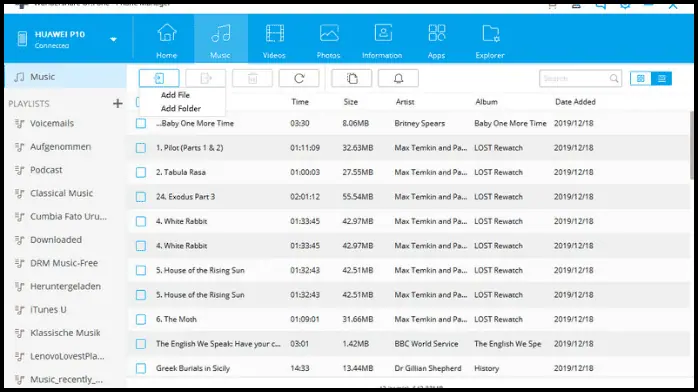Open the iTunes U playlist
This screenshot has height=392, width=698.
pyautogui.click(x=49, y=309)
